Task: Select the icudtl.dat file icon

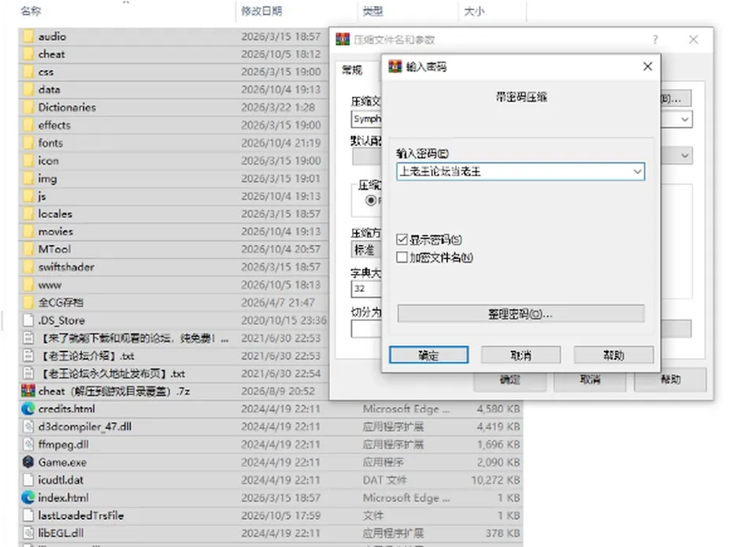Action: (28, 480)
